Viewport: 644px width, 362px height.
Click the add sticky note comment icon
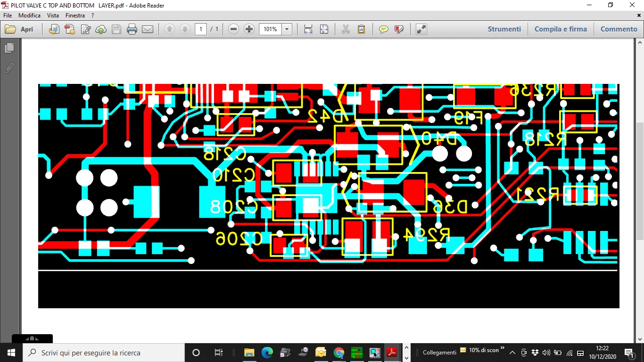(x=384, y=29)
